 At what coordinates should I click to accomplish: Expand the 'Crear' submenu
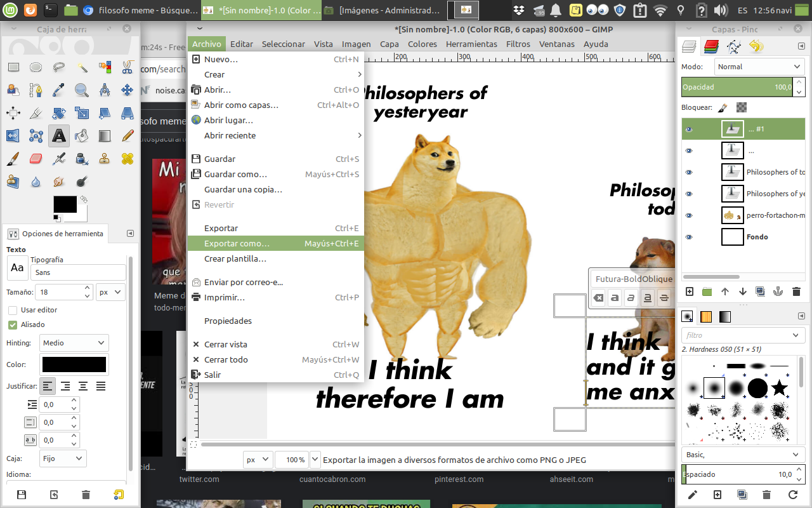point(275,74)
